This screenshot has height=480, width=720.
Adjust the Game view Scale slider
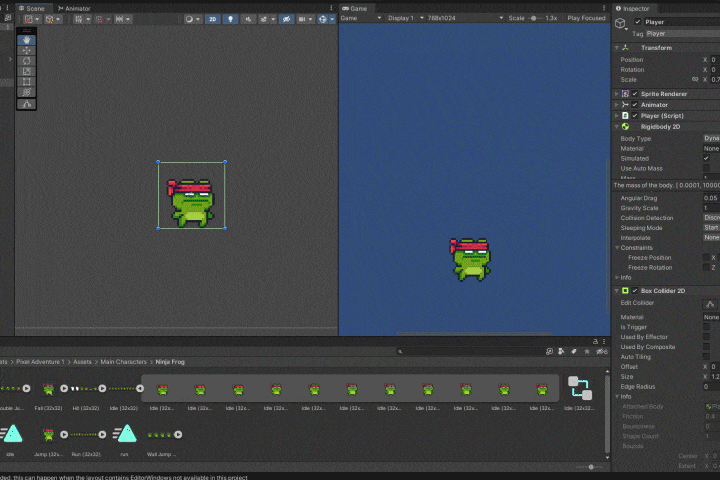(x=536, y=18)
